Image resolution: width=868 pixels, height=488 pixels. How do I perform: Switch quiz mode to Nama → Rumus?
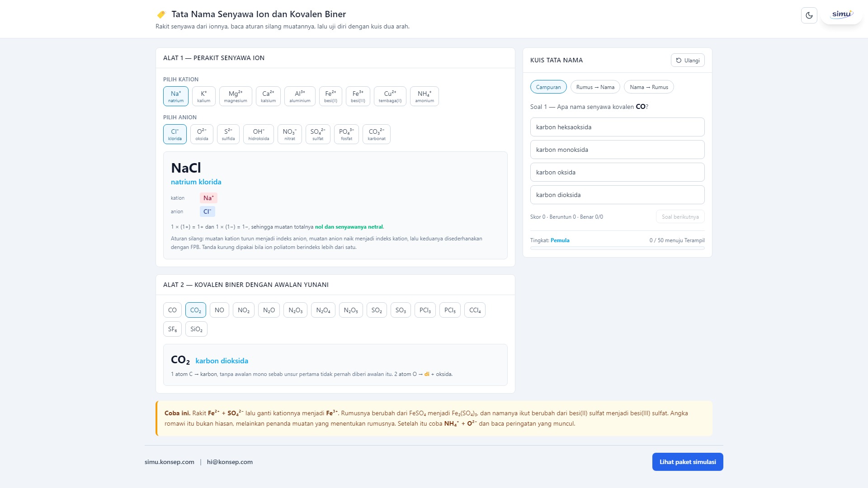click(649, 87)
